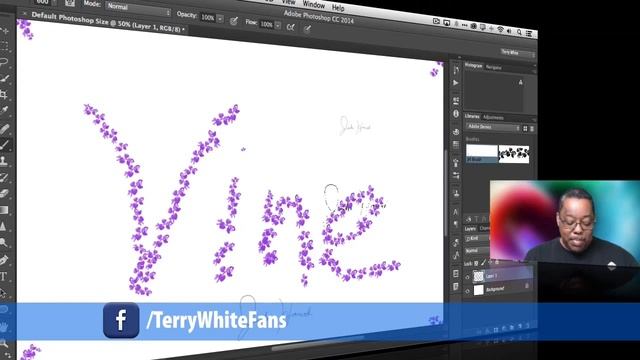Select the Spot Healing Brush tool
This screenshot has height=360, width=640.
point(4,129)
